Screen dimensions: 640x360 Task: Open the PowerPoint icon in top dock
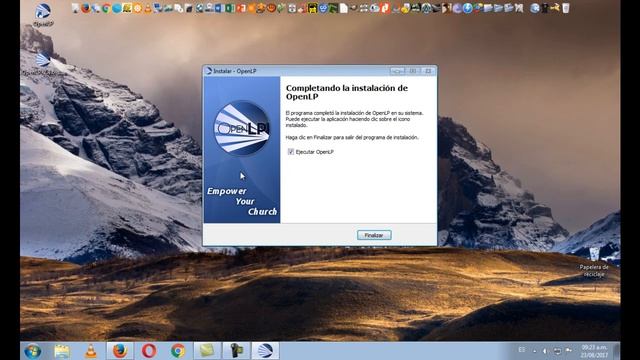point(241,8)
